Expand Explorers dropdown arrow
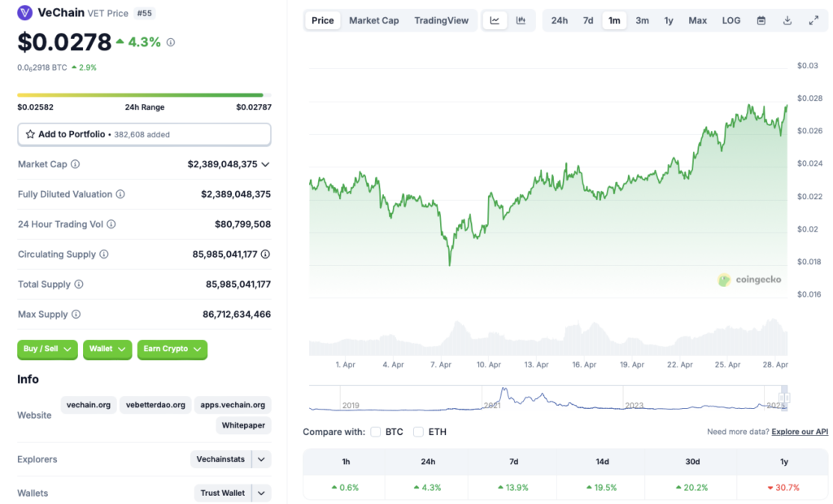The width and height of the screenshot is (833, 504). (x=261, y=459)
